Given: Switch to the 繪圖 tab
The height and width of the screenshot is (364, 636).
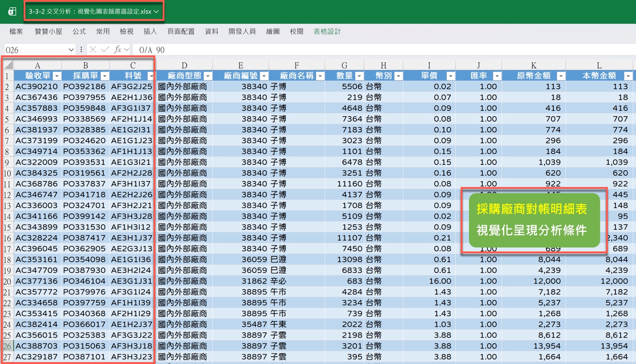Looking at the screenshot, I should click(x=273, y=31).
